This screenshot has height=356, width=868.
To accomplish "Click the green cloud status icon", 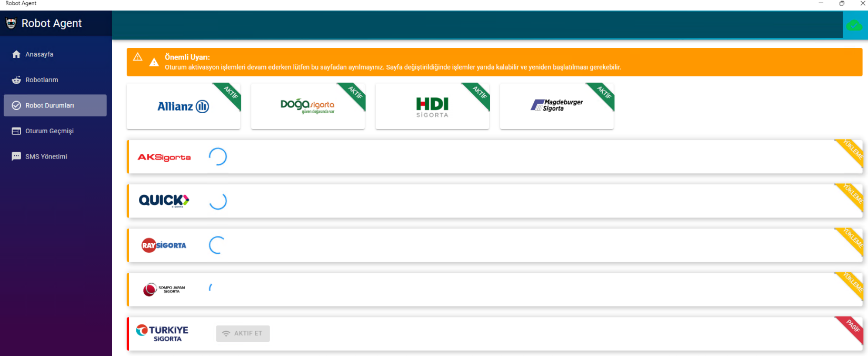I will click(854, 25).
